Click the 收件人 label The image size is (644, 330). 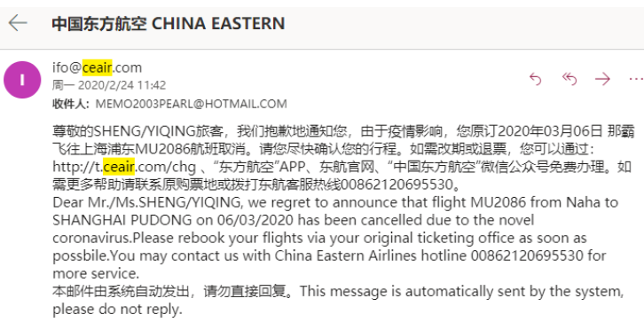[x=71, y=104]
